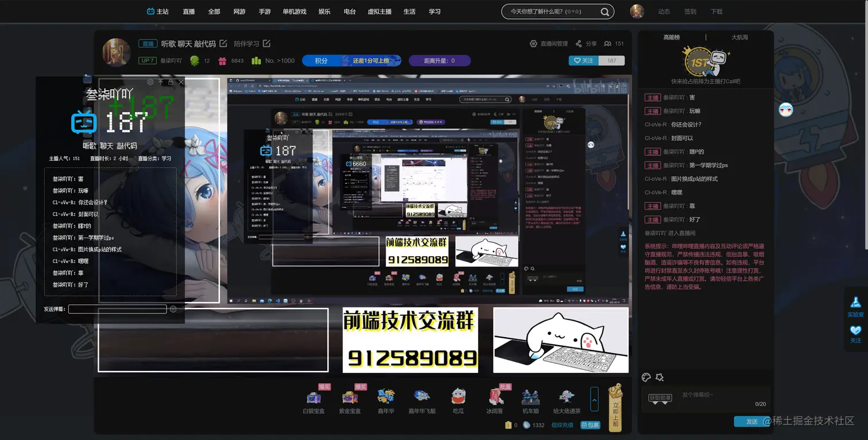Viewport: 868px width, 440px height.
Task: Open the 电台 nav menu item
Action: 350,11
